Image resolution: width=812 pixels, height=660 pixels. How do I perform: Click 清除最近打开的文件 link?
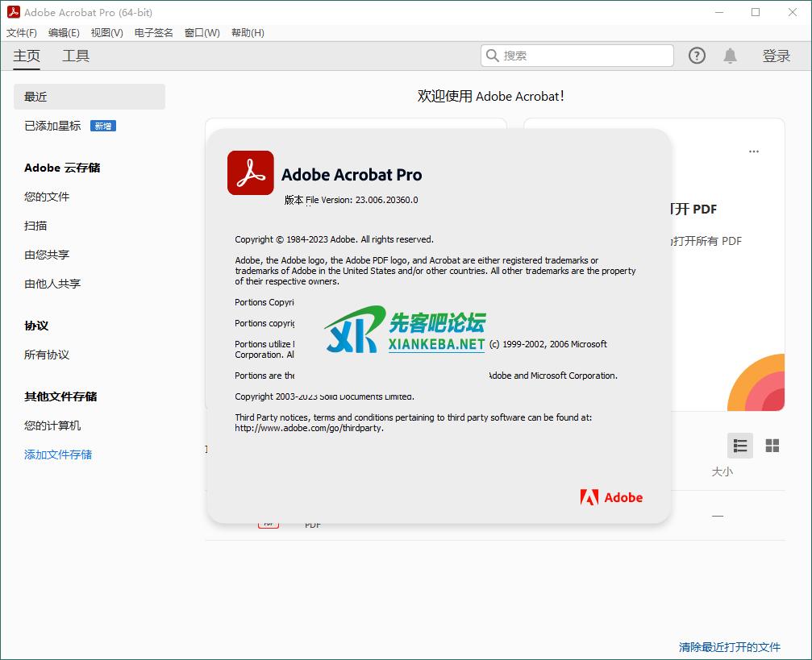pyautogui.click(x=729, y=646)
